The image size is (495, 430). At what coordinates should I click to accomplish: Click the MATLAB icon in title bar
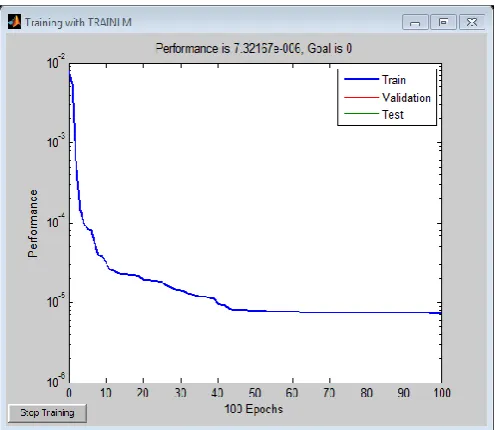pos(14,22)
